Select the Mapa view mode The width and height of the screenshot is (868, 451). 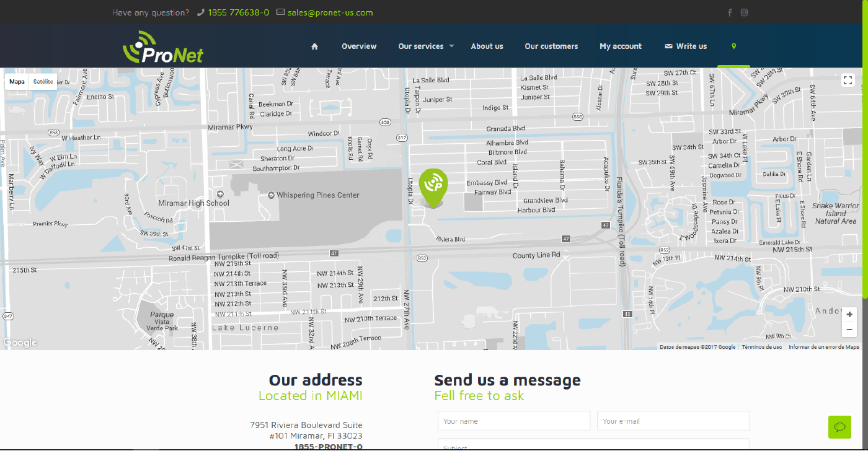pyautogui.click(x=17, y=82)
